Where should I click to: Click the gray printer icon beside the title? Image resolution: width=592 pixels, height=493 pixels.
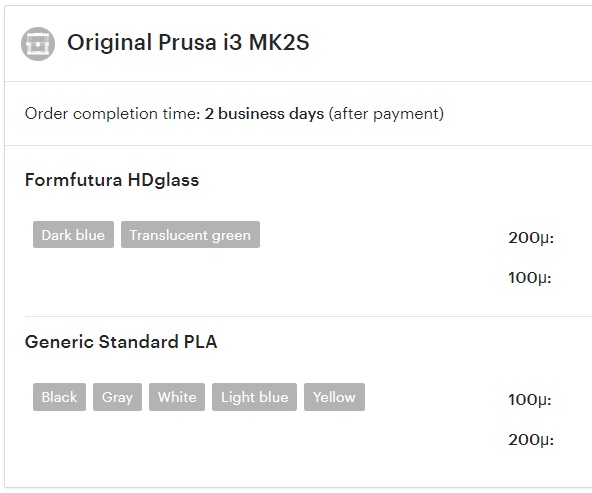(x=38, y=44)
